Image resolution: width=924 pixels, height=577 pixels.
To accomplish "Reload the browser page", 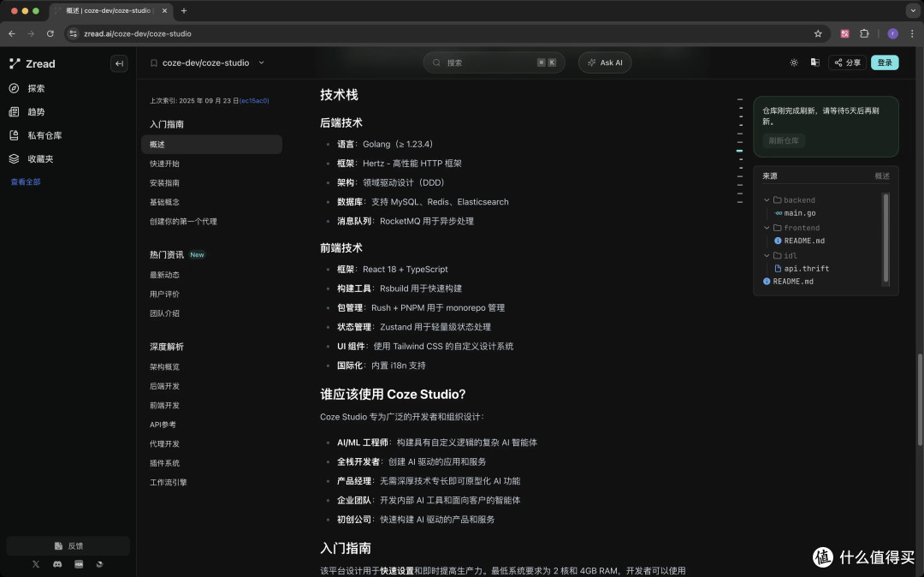I will point(50,33).
